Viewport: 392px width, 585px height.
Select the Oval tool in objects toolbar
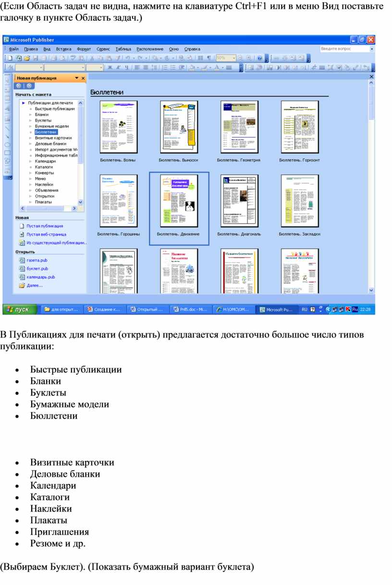tap(7, 145)
